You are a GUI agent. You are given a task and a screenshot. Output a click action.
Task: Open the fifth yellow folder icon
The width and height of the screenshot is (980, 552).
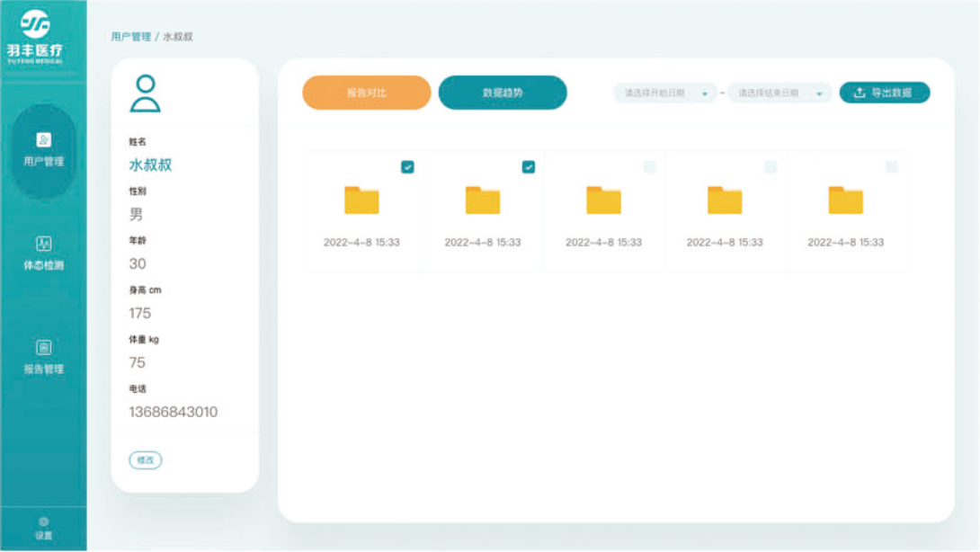(x=845, y=200)
